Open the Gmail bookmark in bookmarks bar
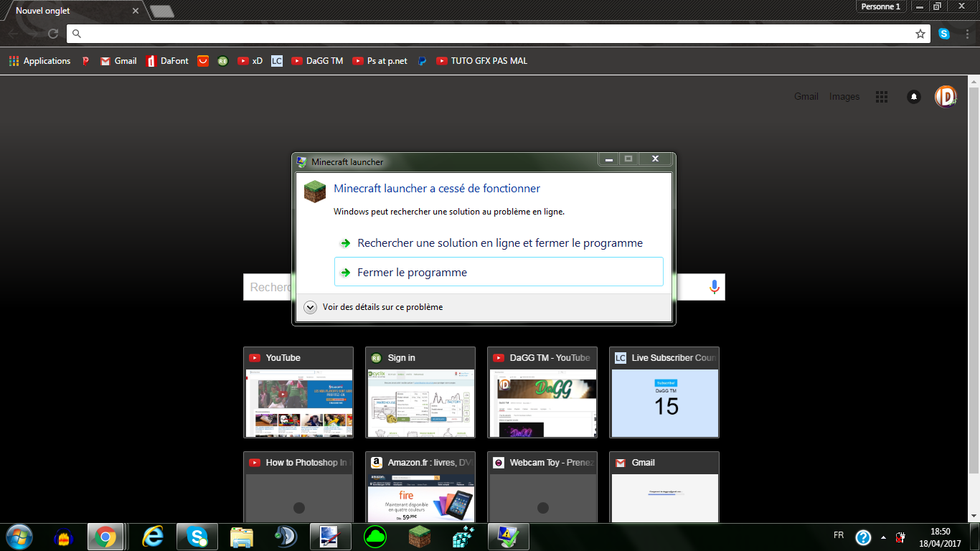The height and width of the screenshot is (551, 980). (118, 61)
